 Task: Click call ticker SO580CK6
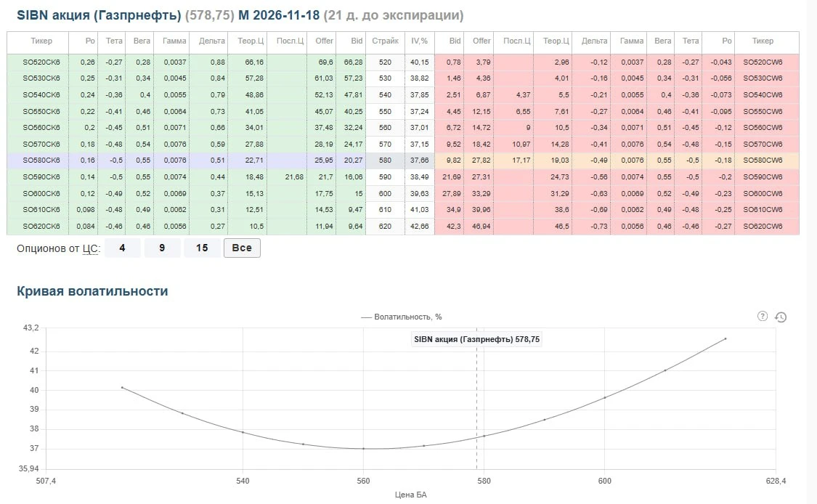[x=41, y=160]
